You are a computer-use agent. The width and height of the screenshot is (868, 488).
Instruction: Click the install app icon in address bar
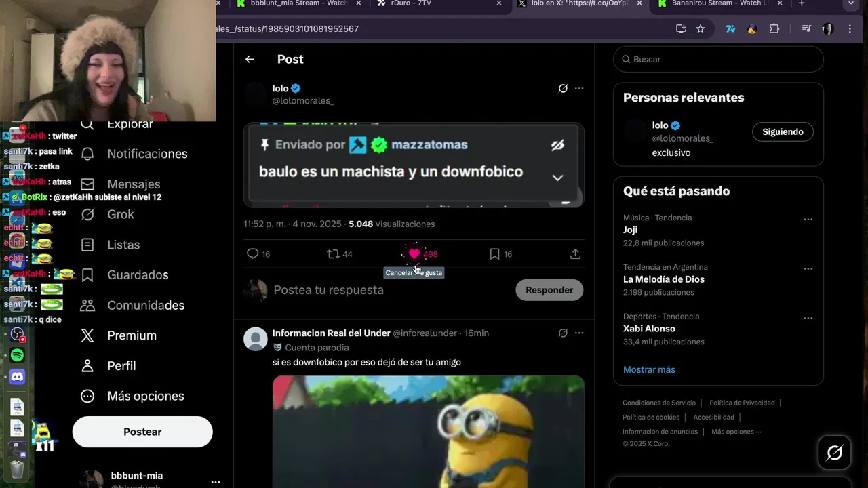pos(681,28)
